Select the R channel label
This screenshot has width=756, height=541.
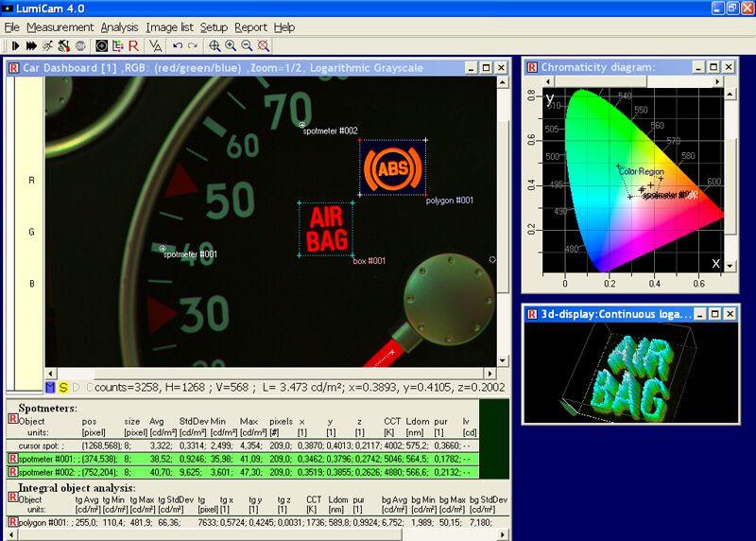(x=31, y=180)
